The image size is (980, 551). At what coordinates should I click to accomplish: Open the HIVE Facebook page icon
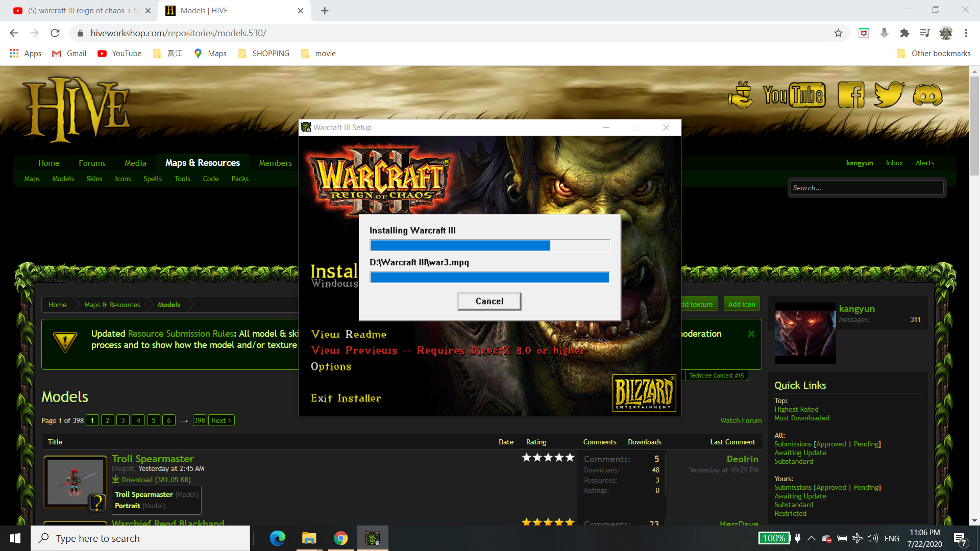(851, 95)
